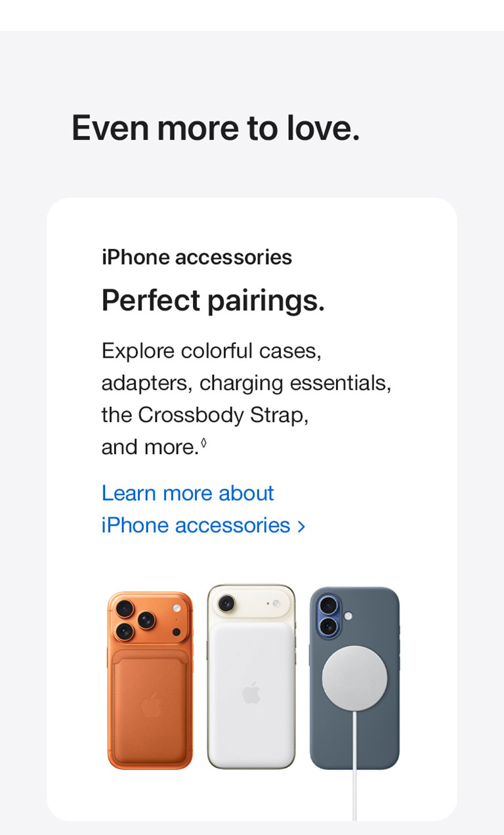Click the "iPhone accessories" eyebrow label
The image size is (504, 835).
pyautogui.click(x=197, y=257)
